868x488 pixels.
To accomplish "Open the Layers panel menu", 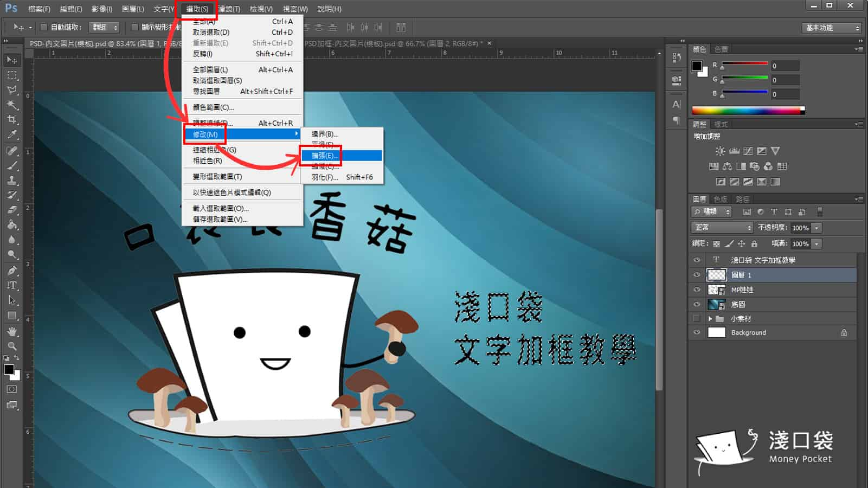I will coord(859,199).
